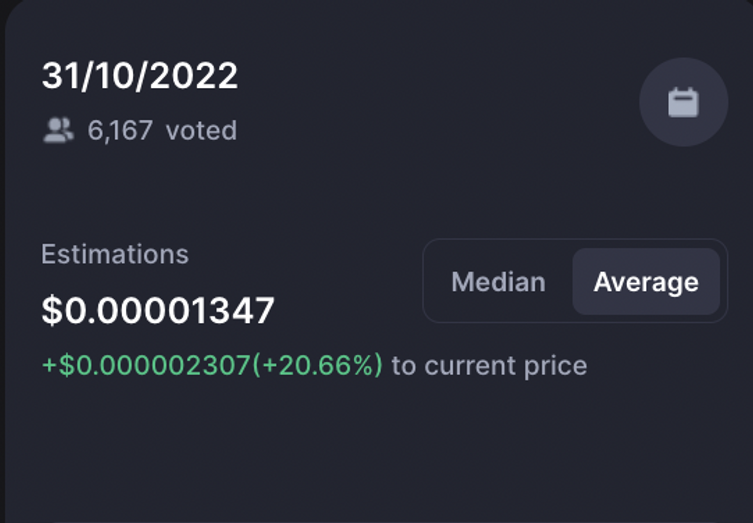Click the 6,167 voter count
The image size is (753, 523).
click(120, 130)
